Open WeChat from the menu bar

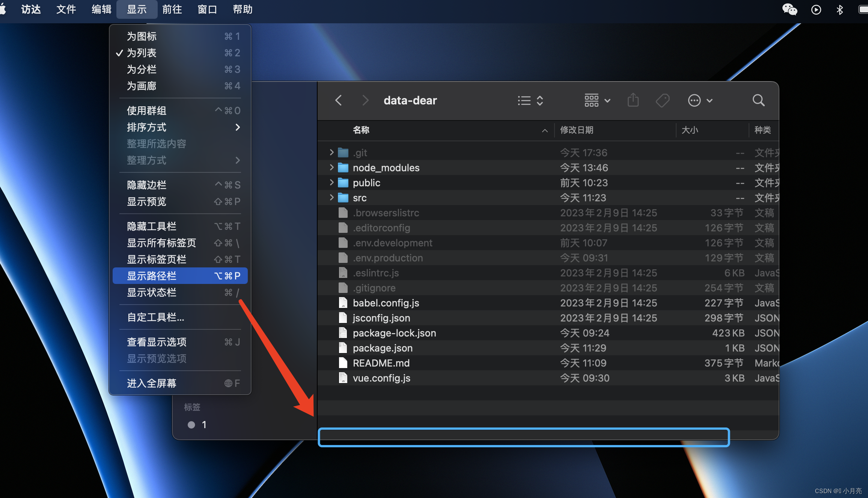(x=790, y=9)
